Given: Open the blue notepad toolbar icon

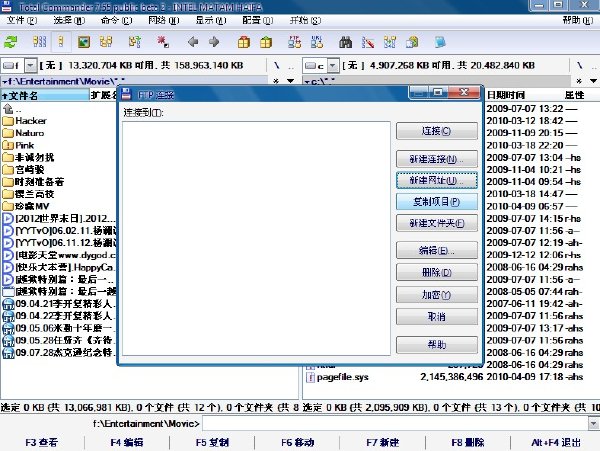Looking at the screenshot, I should tap(440, 42).
